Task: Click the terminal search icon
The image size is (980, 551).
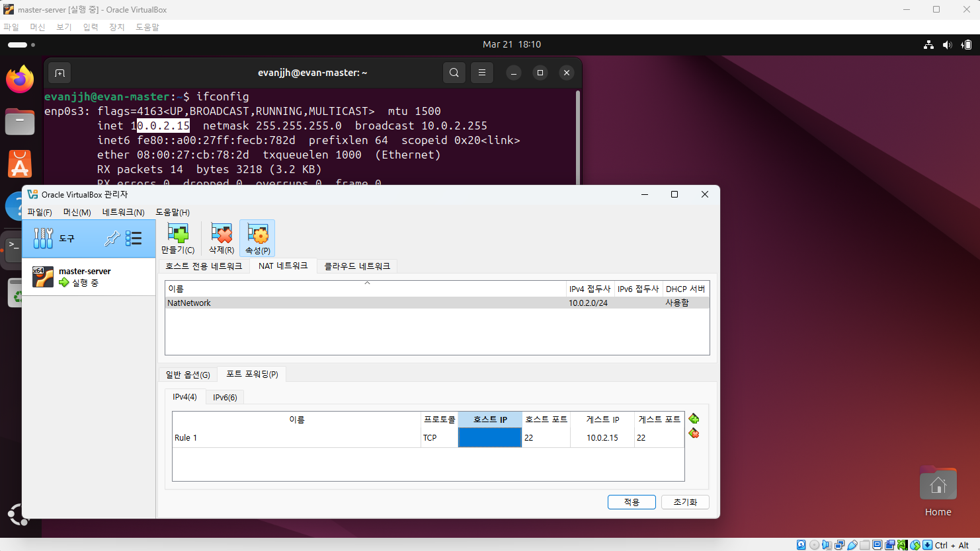Action: (x=454, y=73)
